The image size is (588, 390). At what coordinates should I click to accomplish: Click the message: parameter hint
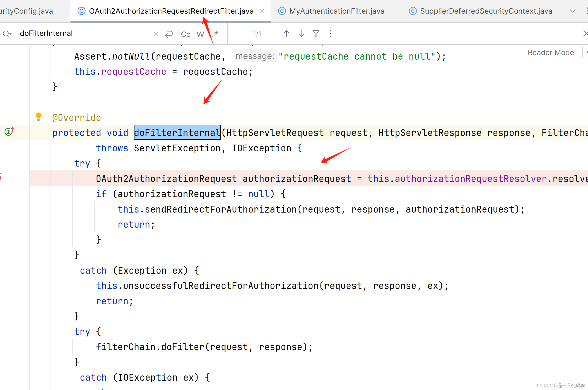(255, 56)
